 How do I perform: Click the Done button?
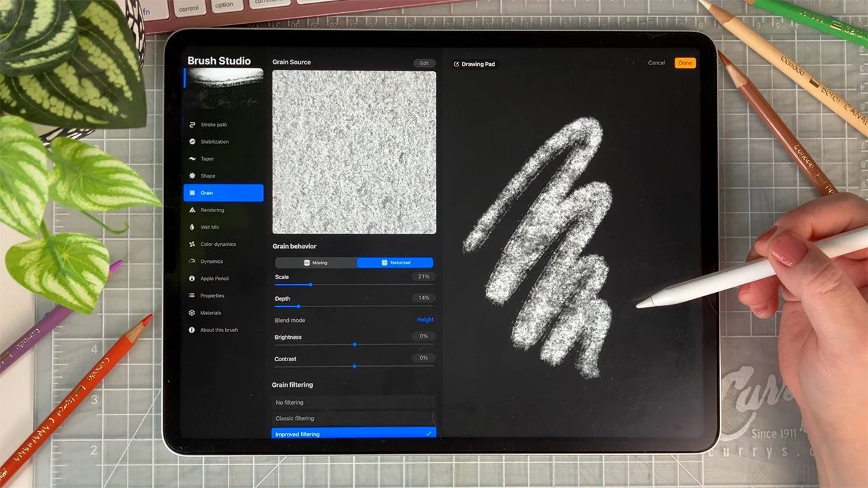685,62
